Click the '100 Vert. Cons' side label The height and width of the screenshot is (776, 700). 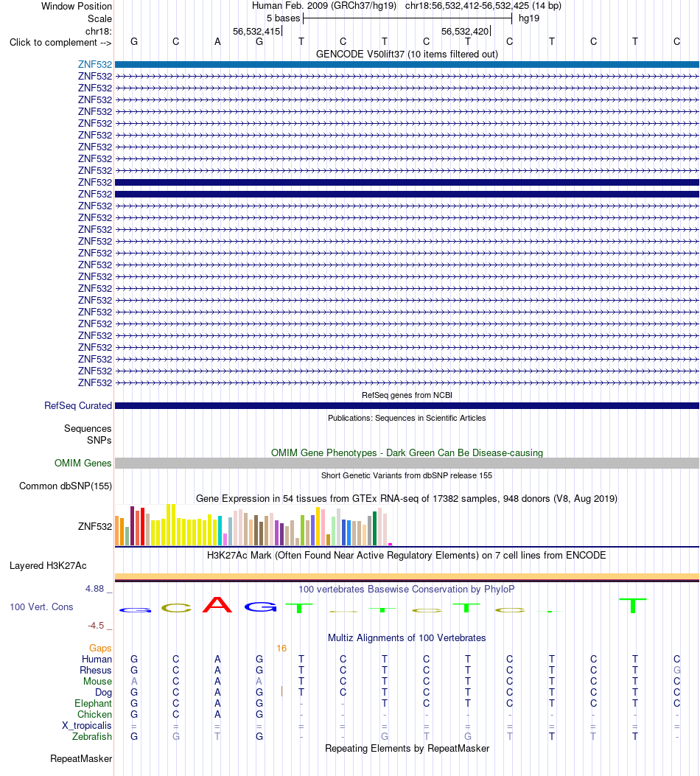(x=41, y=607)
